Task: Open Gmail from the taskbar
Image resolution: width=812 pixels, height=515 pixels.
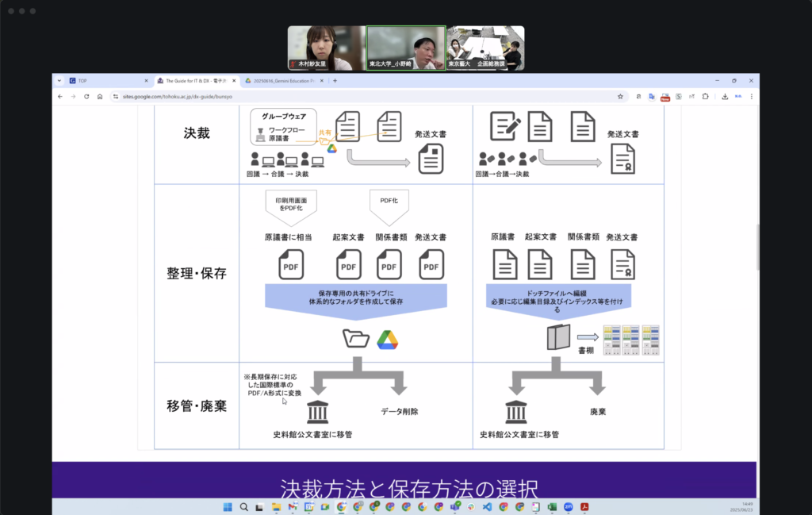Action: (x=293, y=507)
